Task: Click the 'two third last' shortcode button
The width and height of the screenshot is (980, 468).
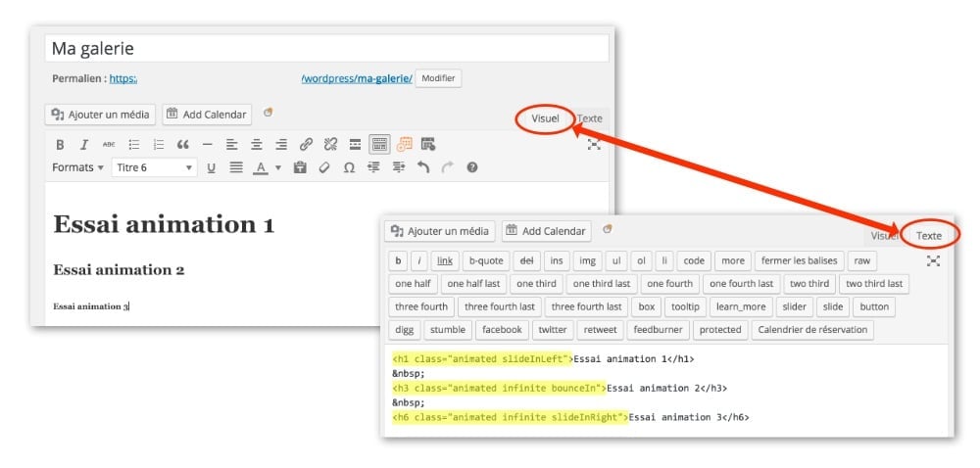Action: coord(874,283)
